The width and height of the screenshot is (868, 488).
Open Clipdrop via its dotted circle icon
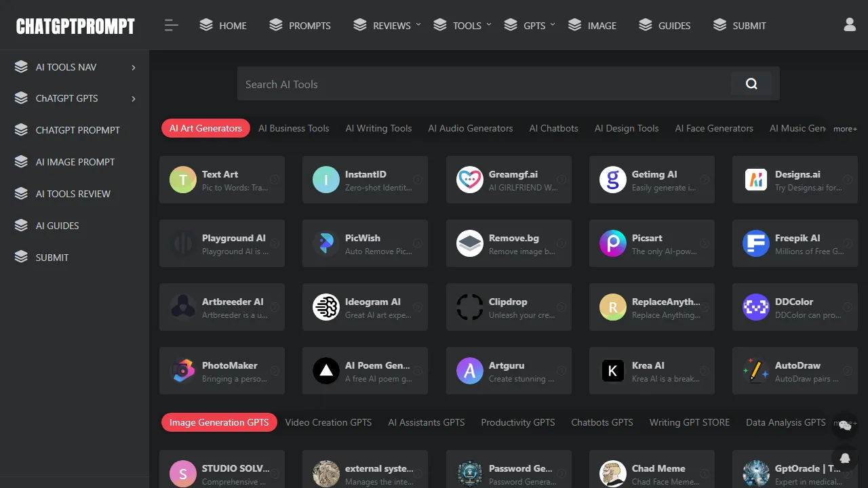point(469,307)
